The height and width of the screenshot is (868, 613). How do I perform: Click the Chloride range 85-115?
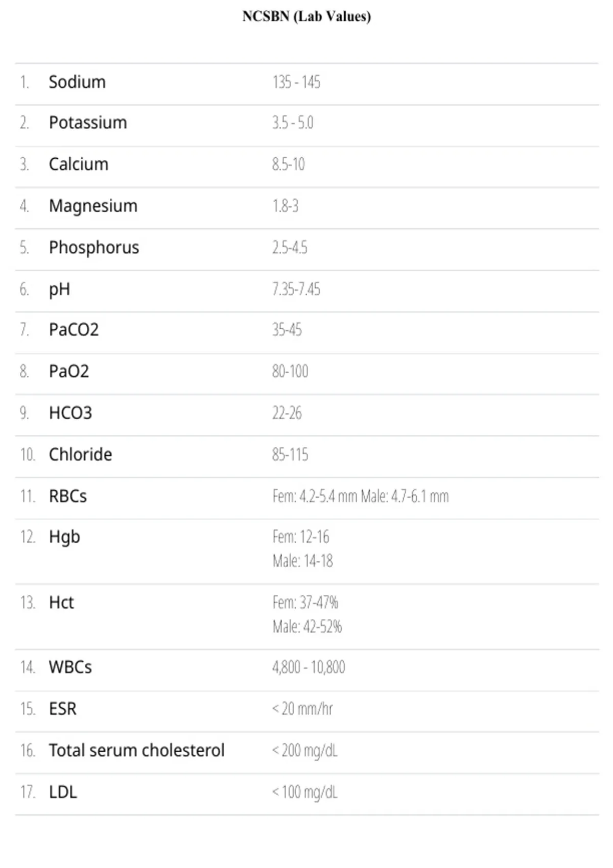(290, 454)
